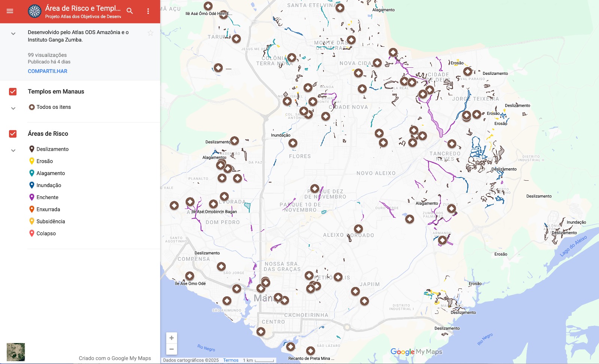Open the three-dot more options menu

(148, 11)
